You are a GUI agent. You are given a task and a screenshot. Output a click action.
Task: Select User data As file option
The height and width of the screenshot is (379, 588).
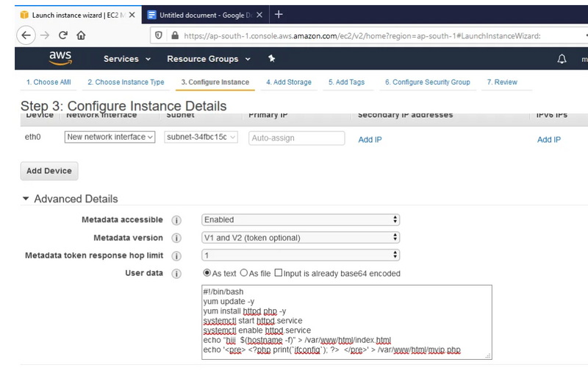click(x=244, y=273)
